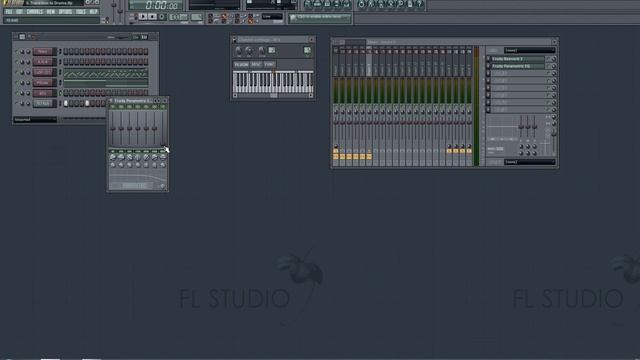Click a key on the preview piano keyboard
640x360 pixels.
273,82
